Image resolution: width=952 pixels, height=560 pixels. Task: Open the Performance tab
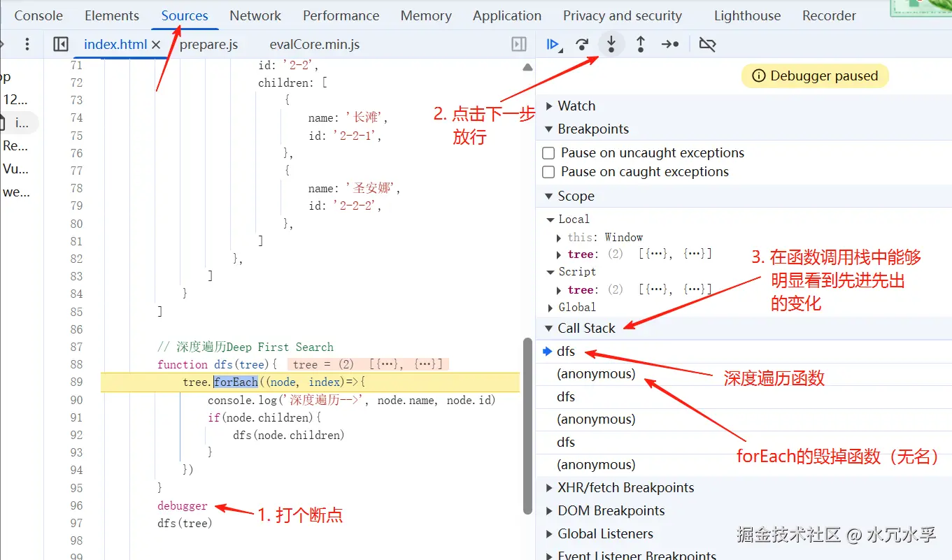[341, 15]
